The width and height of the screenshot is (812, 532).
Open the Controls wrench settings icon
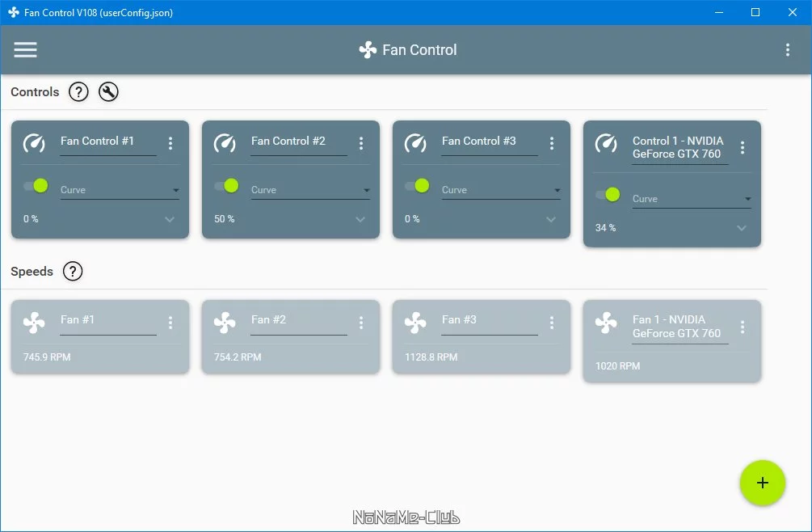click(x=109, y=92)
